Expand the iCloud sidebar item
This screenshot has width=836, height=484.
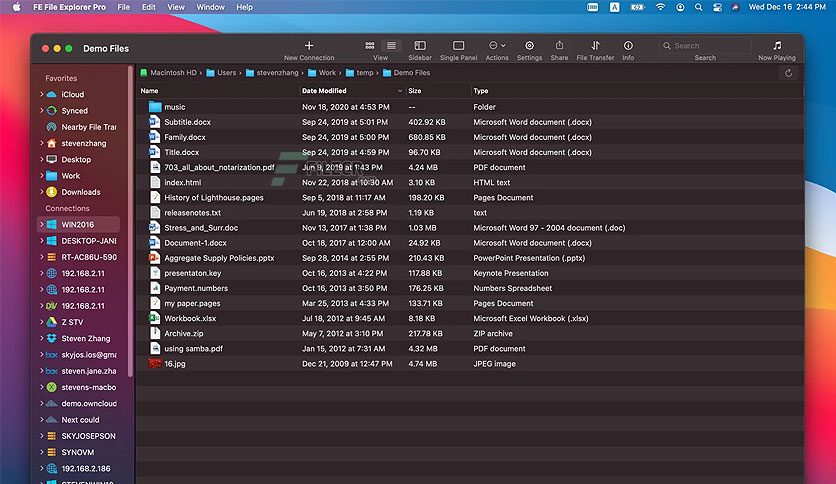click(x=42, y=94)
